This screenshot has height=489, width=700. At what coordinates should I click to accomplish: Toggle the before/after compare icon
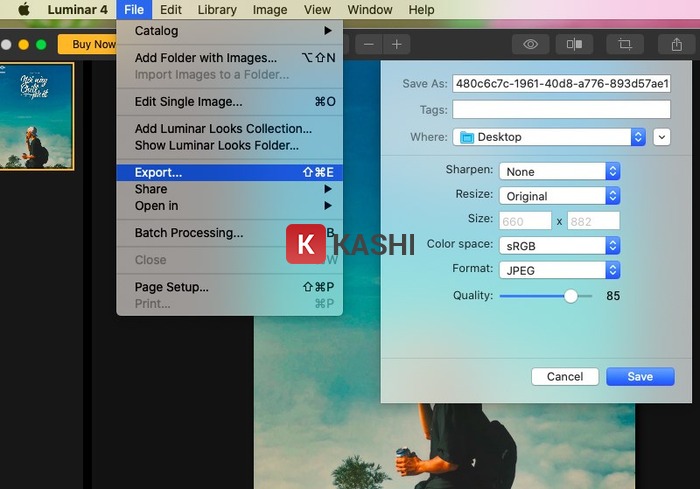pyautogui.click(x=574, y=44)
